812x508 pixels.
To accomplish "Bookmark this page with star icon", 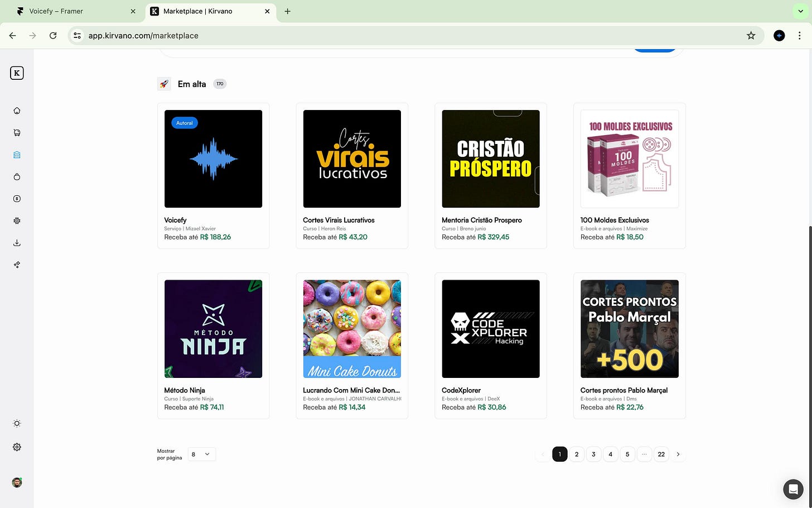I will coord(751,35).
